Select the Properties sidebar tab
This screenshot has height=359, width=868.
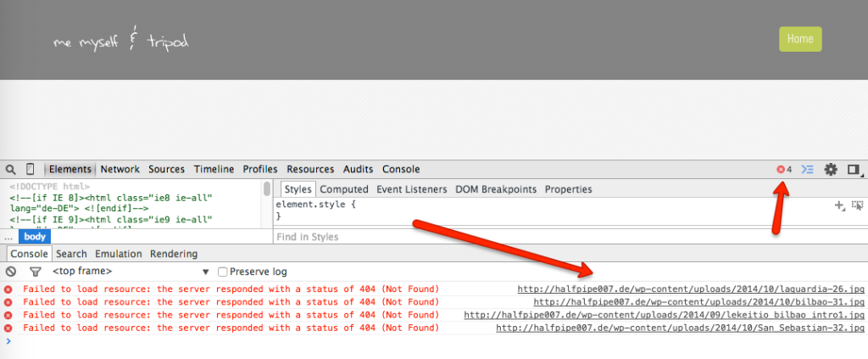tap(569, 189)
